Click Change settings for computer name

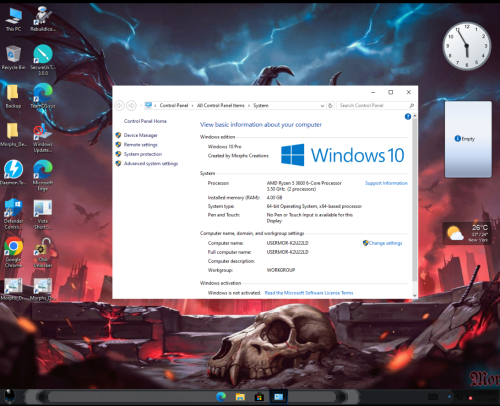point(385,243)
